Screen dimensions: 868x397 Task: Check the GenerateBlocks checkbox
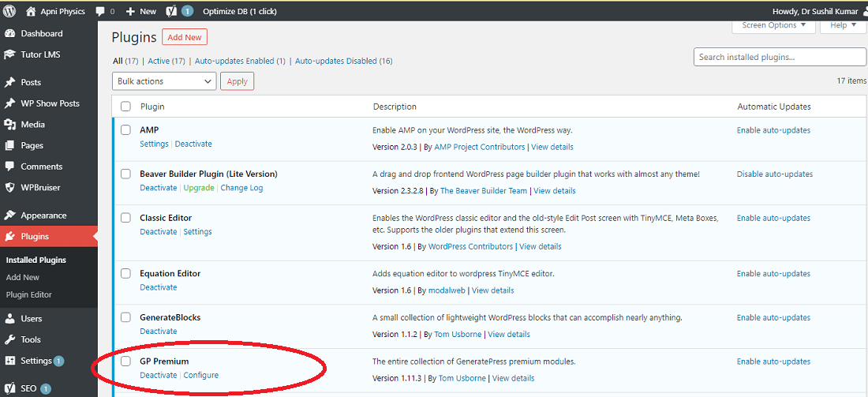point(125,317)
